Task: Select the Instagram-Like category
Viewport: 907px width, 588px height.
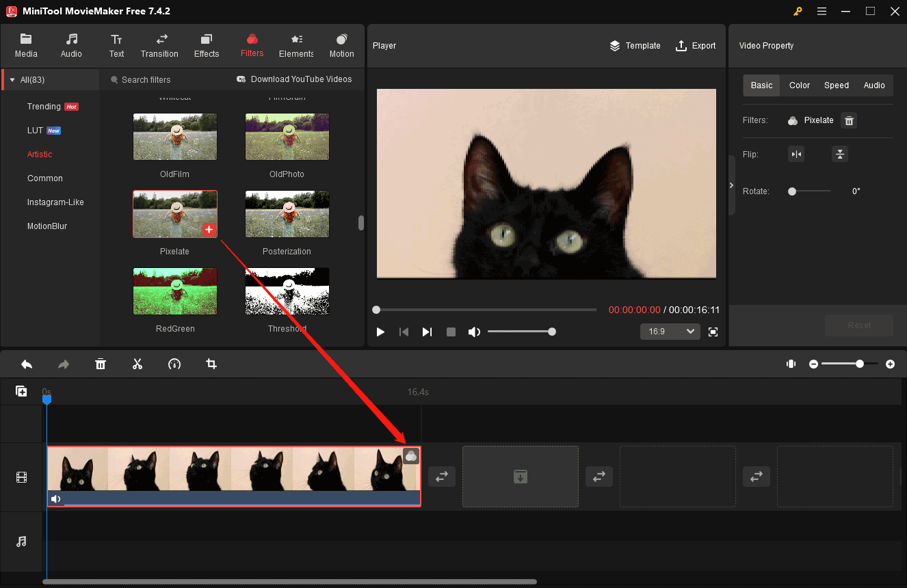Action: click(55, 202)
